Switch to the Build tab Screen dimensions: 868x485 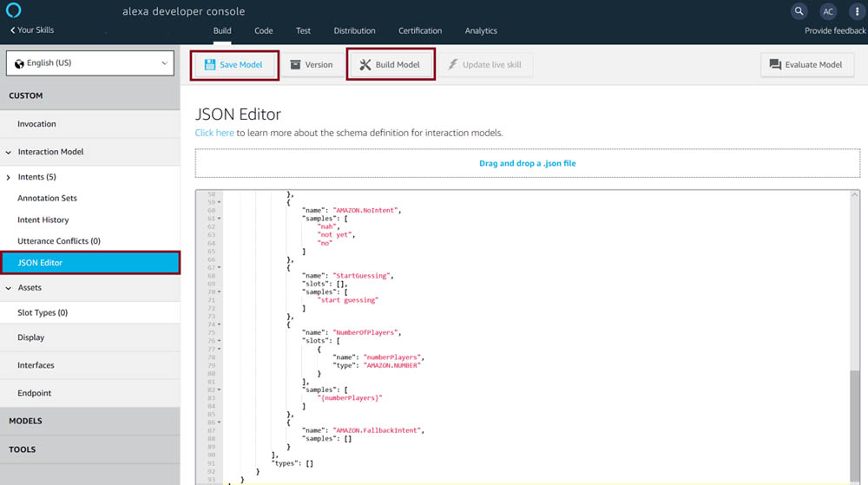[222, 31]
